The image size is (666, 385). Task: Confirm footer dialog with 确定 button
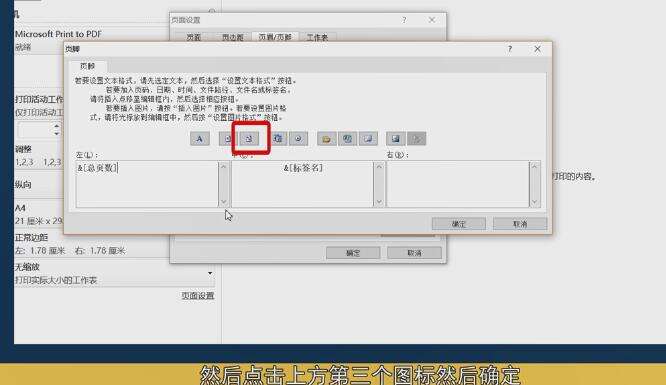(x=459, y=224)
